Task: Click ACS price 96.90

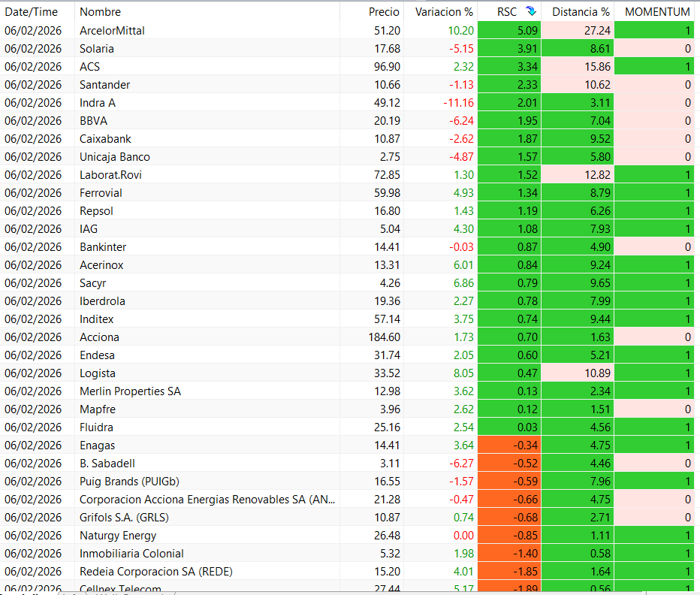Action: (387, 67)
